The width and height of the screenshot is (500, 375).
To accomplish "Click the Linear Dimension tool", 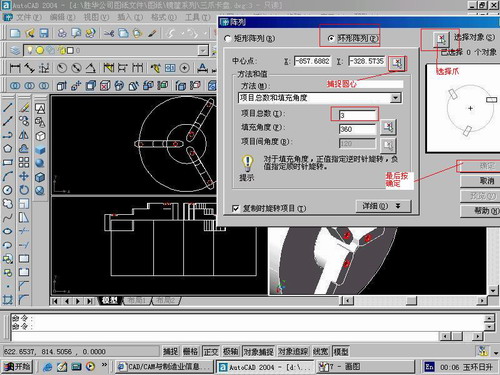I will point(15,68).
